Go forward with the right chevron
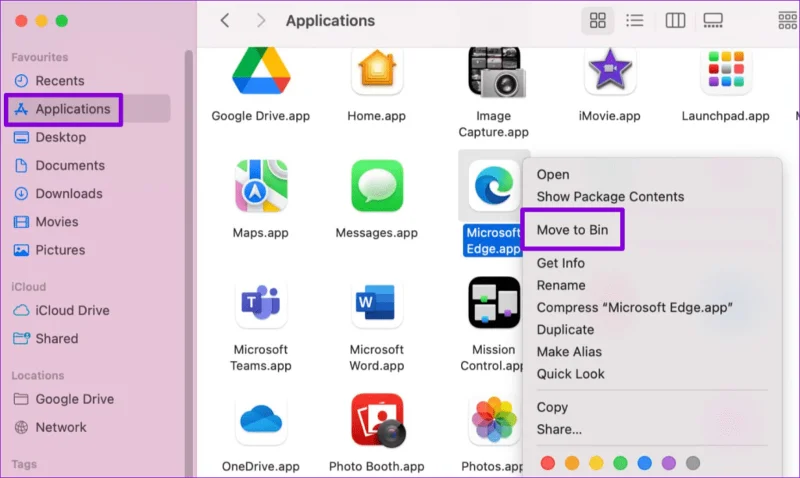Image resolution: width=800 pixels, height=478 pixels. click(x=261, y=20)
